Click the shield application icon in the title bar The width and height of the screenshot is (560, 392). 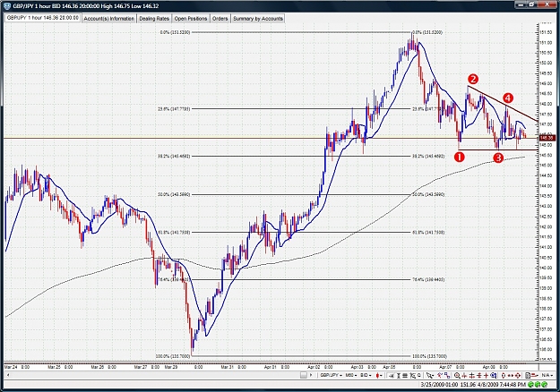pyautogui.click(x=7, y=6)
